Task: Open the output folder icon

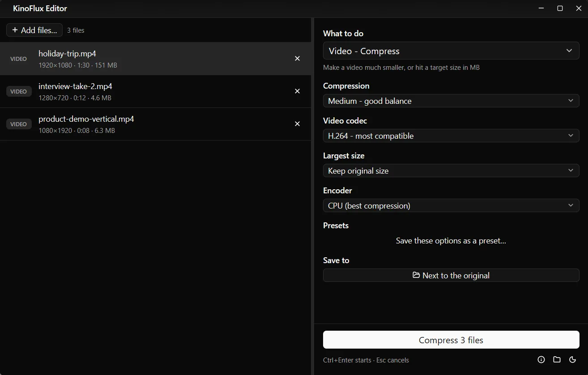Action: click(x=557, y=359)
